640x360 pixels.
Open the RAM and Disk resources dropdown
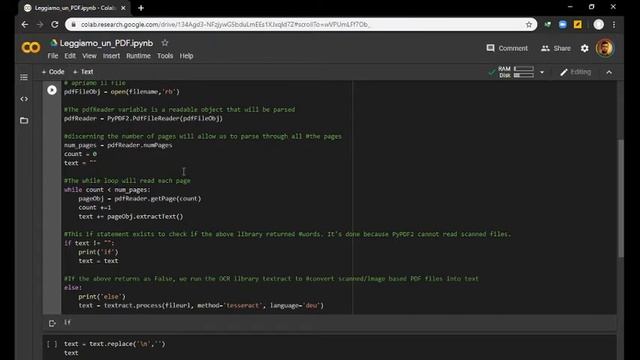[x=542, y=72]
